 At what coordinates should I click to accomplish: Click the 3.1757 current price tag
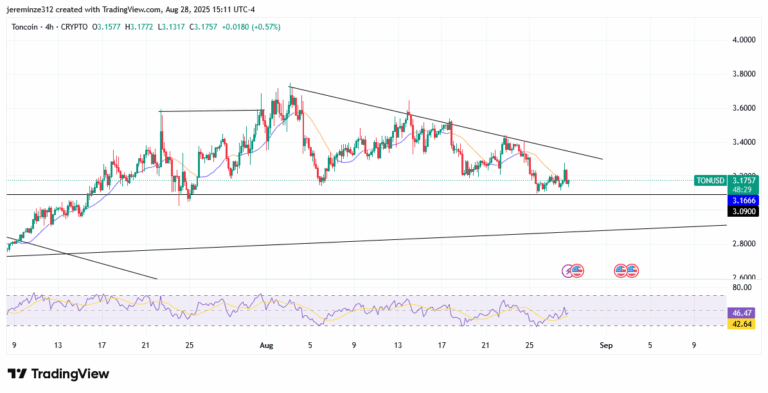(743, 180)
